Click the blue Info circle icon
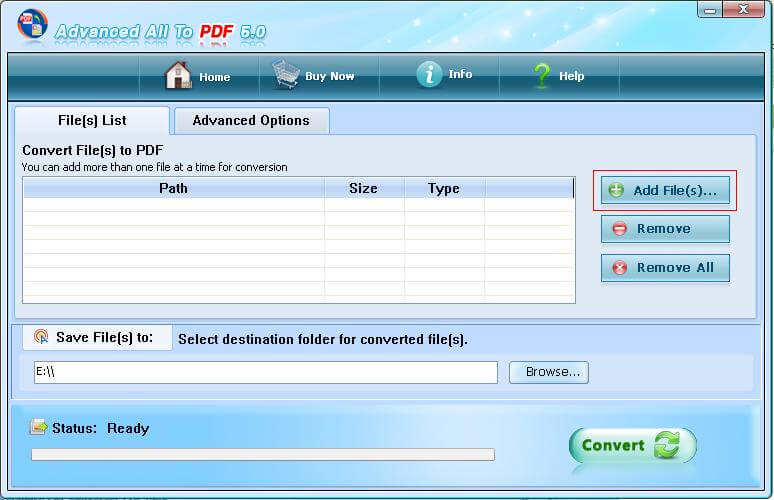This screenshot has width=774, height=500. pyautogui.click(x=429, y=75)
